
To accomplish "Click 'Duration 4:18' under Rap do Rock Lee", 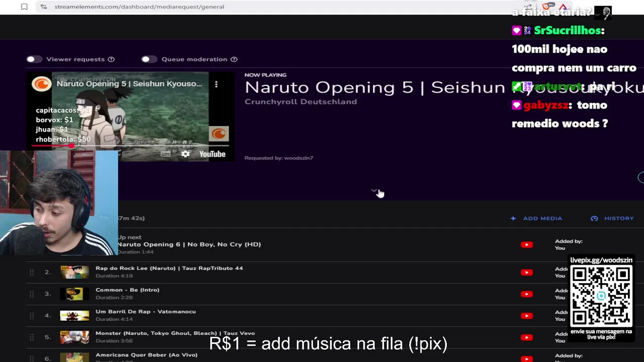I will point(114,276).
